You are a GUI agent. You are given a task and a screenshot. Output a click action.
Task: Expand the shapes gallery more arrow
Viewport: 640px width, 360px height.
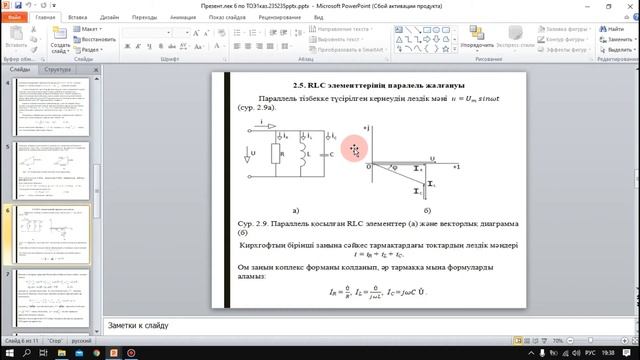coord(455,49)
